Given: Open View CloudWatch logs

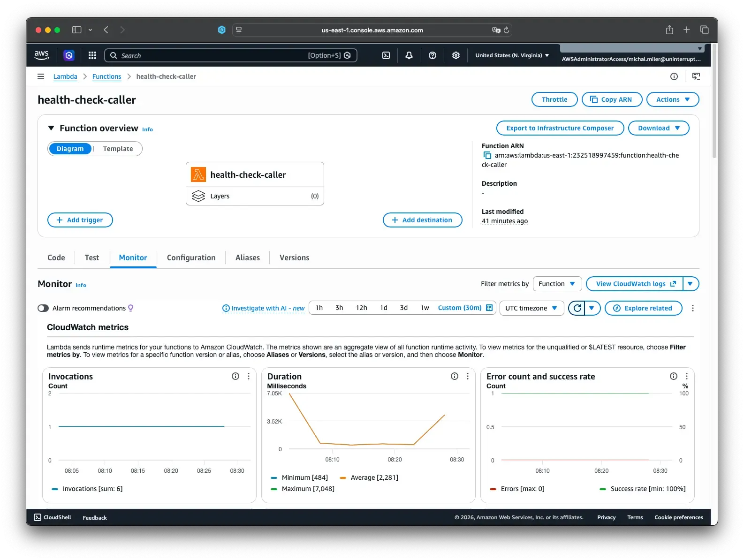Looking at the screenshot, I should (635, 284).
